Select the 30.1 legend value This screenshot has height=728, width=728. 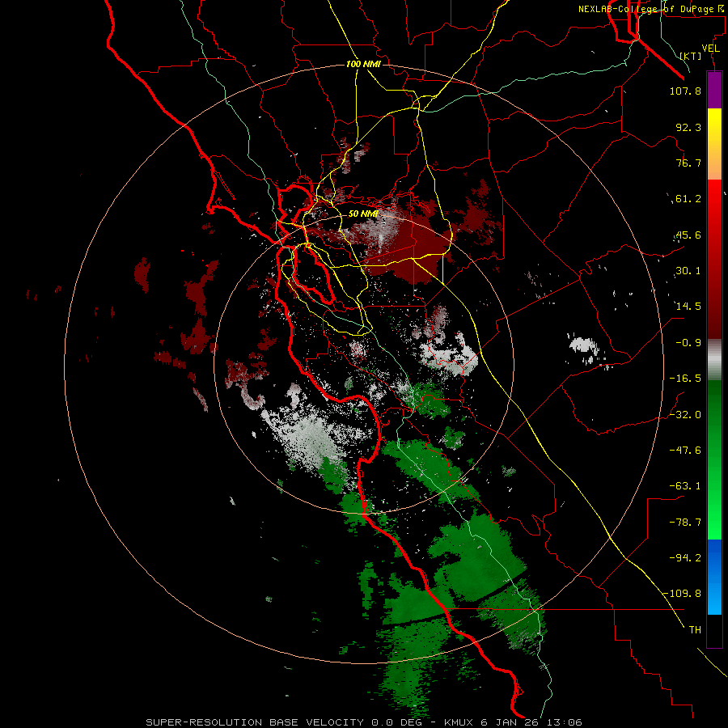tap(688, 271)
